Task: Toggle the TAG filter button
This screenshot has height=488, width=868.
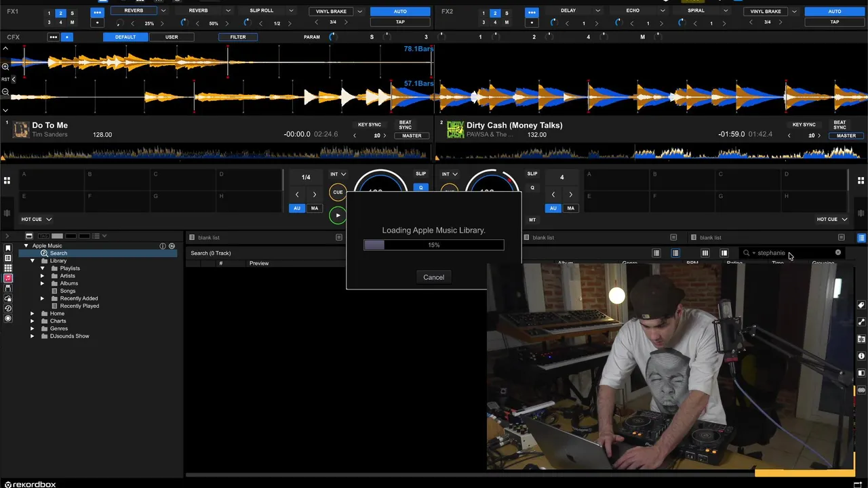Action: tap(43, 236)
